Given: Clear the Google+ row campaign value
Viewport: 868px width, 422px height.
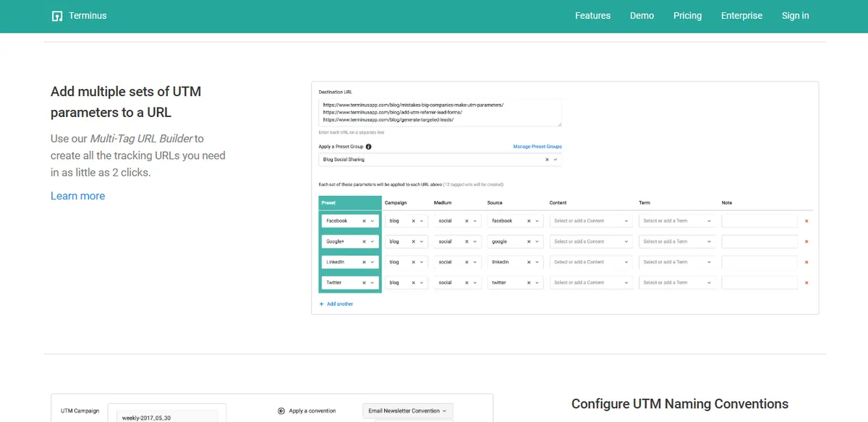Looking at the screenshot, I should [413, 241].
